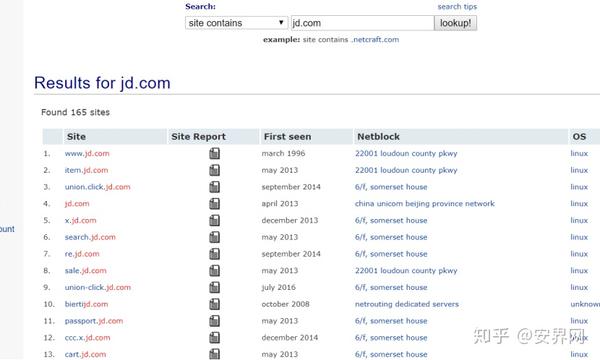Viewport: 600px width, 360px height.
Task: Open site report icon for www.jd.com
Action: [215, 153]
